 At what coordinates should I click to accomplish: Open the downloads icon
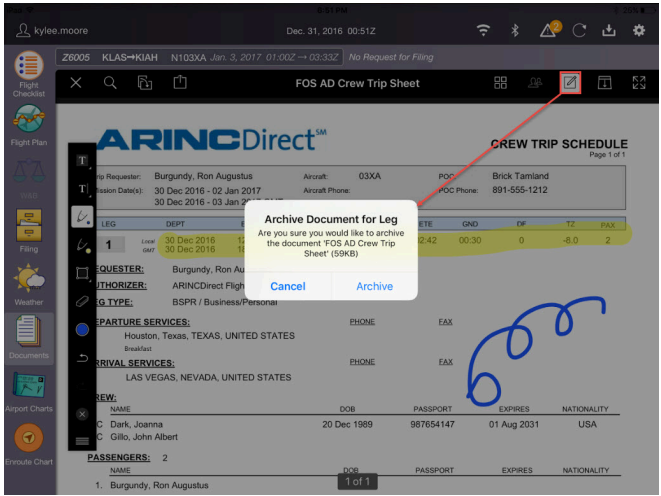609,30
